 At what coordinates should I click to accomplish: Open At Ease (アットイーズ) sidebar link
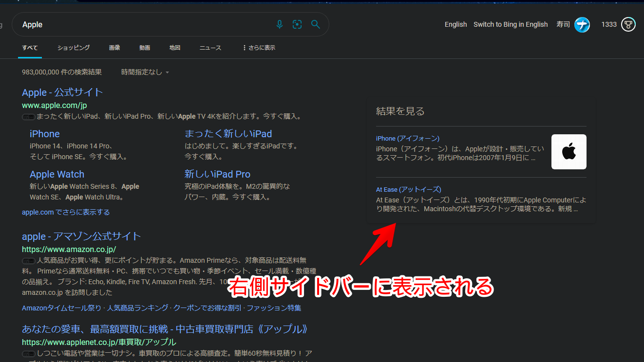pyautogui.click(x=409, y=189)
